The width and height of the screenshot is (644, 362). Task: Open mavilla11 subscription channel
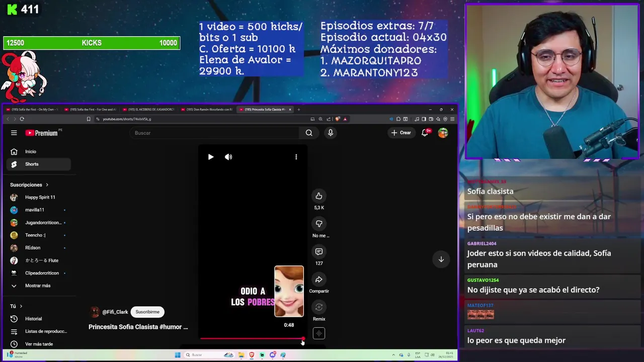point(39,210)
